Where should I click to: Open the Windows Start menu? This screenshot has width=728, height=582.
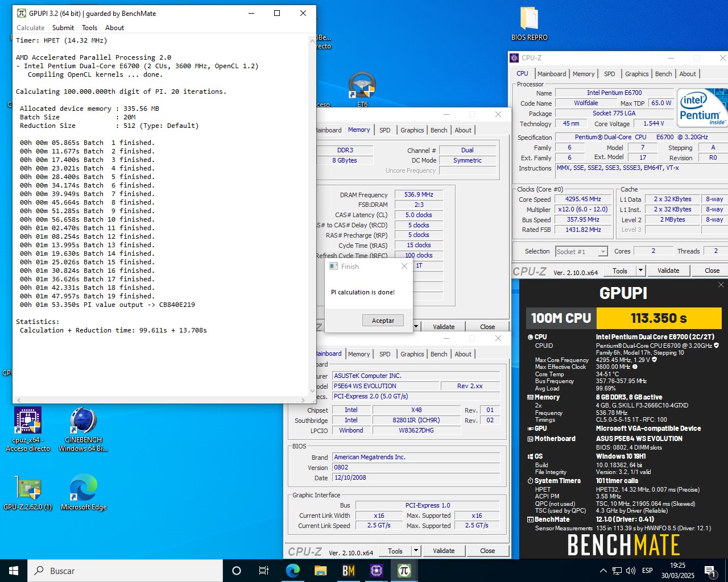[x=14, y=571]
